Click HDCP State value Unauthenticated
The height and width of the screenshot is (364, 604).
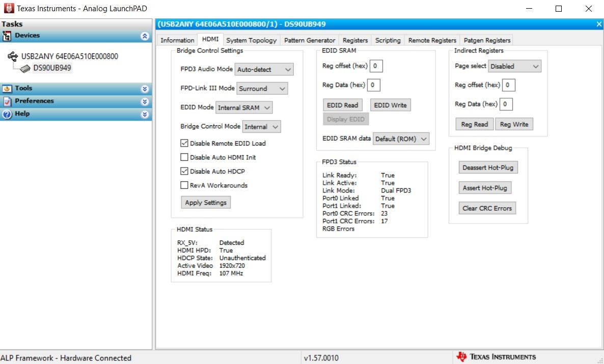click(x=243, y=258)
